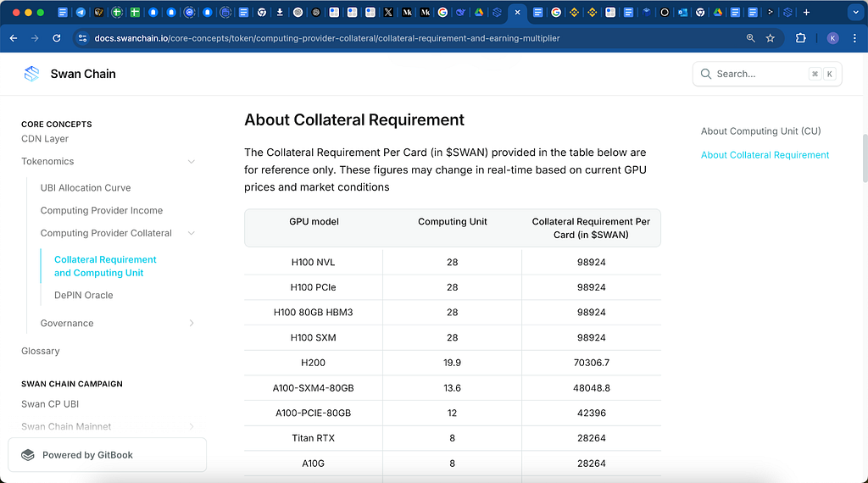Jump to About Collateral Requirement section
This screenshot has width=868, height=483.
point(765,155)
